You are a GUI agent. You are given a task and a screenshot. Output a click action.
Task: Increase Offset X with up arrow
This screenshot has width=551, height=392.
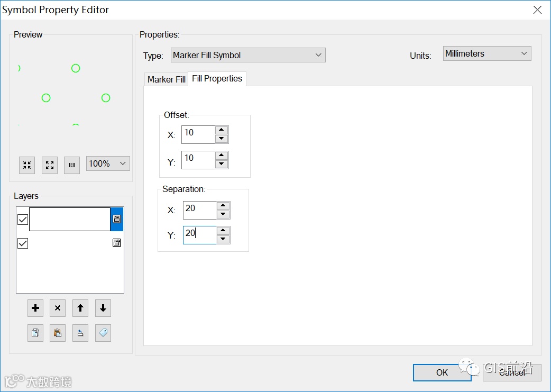pyautogui.click(x=222, y=130)
